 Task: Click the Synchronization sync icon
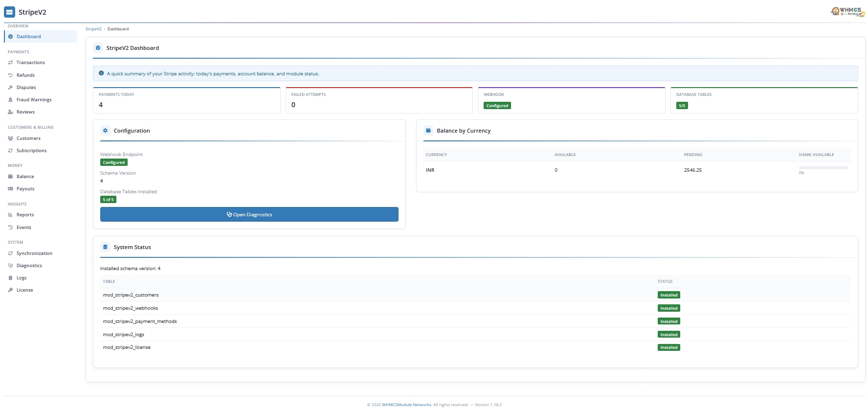click(10, 253)
